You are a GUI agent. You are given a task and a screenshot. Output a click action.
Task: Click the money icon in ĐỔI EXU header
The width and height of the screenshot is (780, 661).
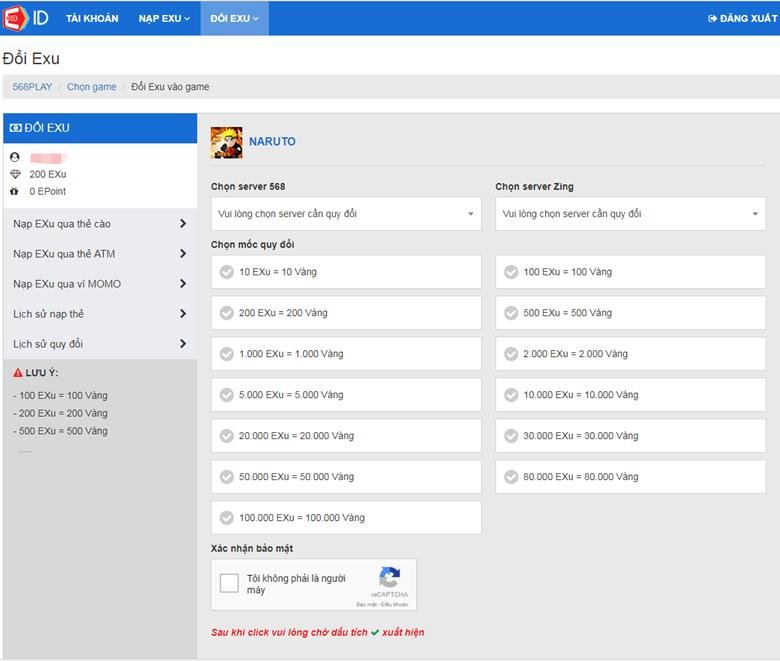click(15, 128)
